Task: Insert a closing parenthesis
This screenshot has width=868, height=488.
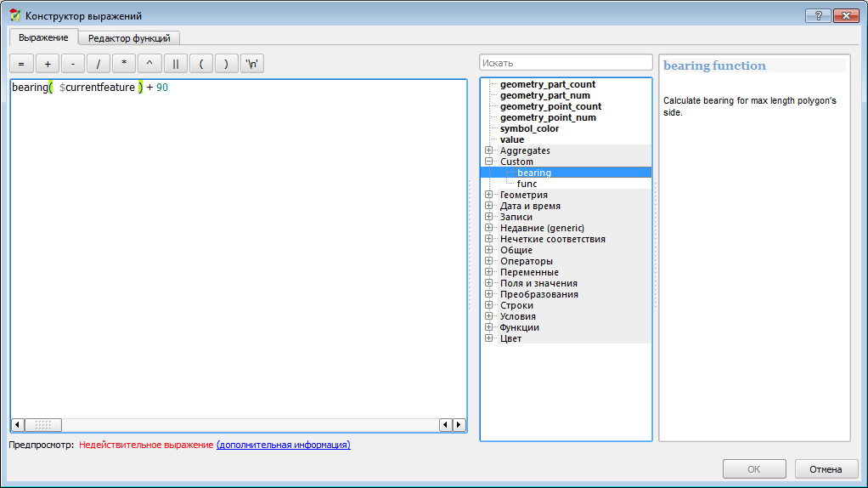Action: point(227,64)
